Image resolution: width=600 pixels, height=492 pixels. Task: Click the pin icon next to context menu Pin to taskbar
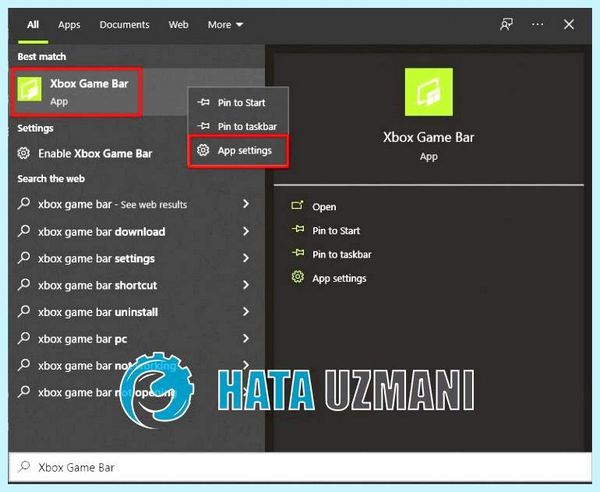click(203, 126)
